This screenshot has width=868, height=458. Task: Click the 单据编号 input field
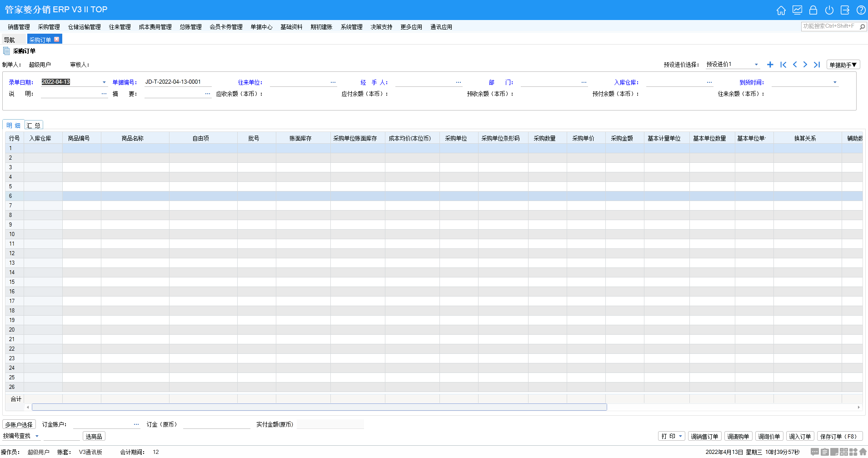pos(178,82)
